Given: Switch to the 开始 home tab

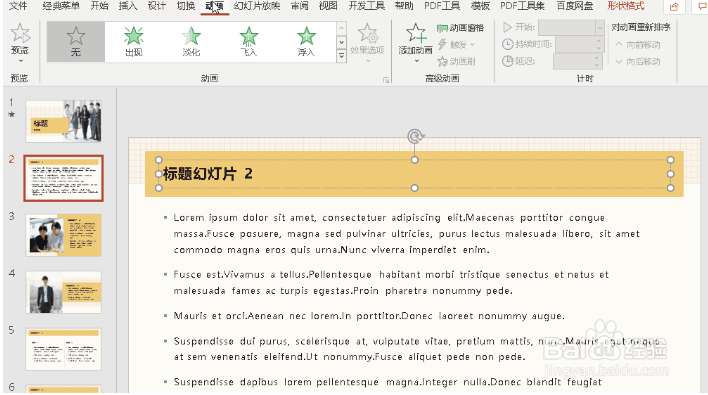Looking at the screenshot, I should (x=99, y=6).
